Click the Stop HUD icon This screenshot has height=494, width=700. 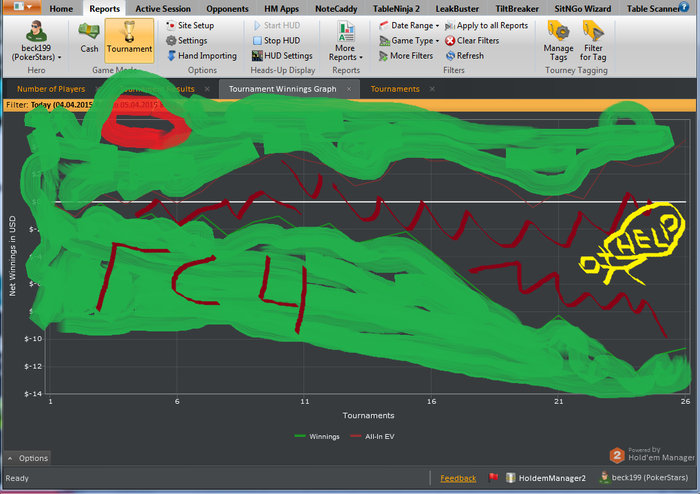(257, 41)
